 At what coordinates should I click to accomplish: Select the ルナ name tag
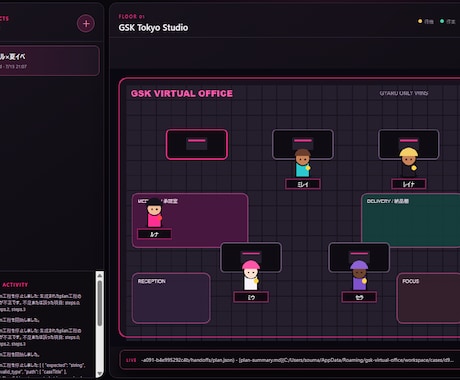[154, 234]
